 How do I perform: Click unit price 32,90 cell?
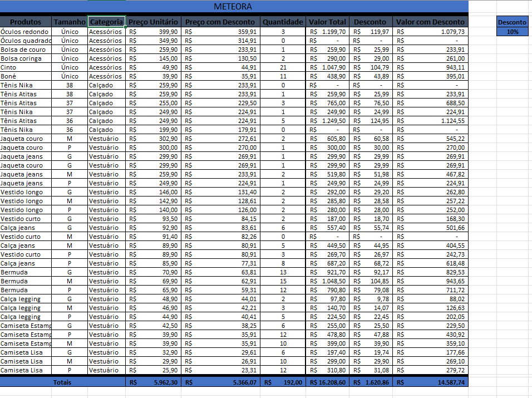click(x=154, y=352)
